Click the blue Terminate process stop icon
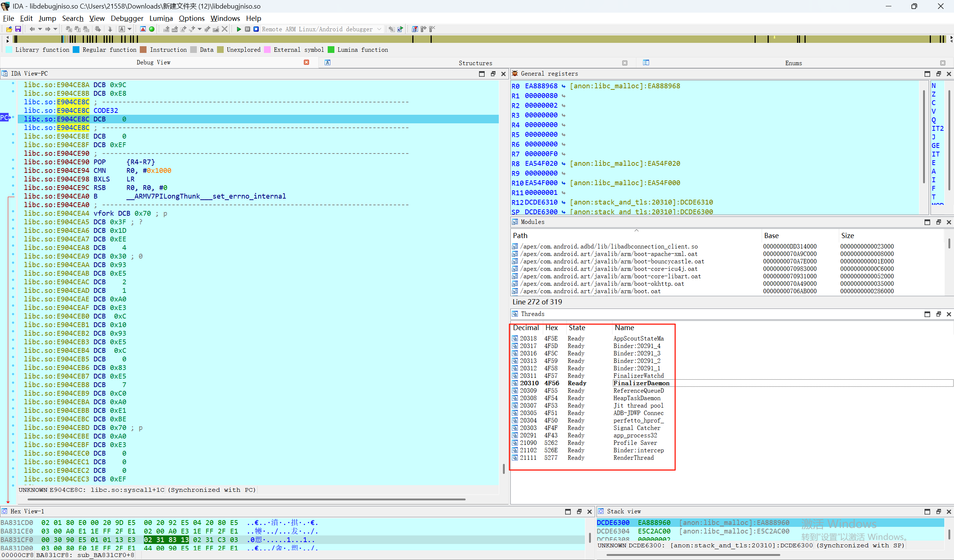 [256, 29]
